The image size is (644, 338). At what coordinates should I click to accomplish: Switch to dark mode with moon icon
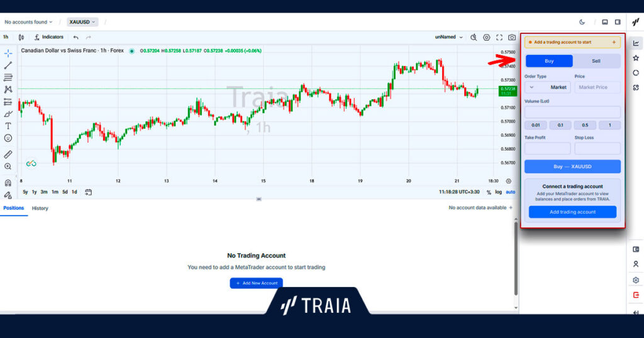coord(582,22)
